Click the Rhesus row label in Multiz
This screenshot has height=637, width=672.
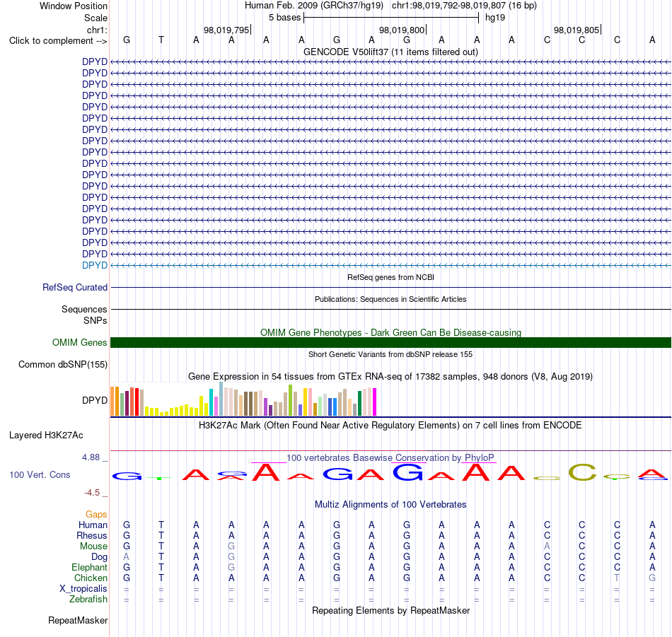(91, 536)
